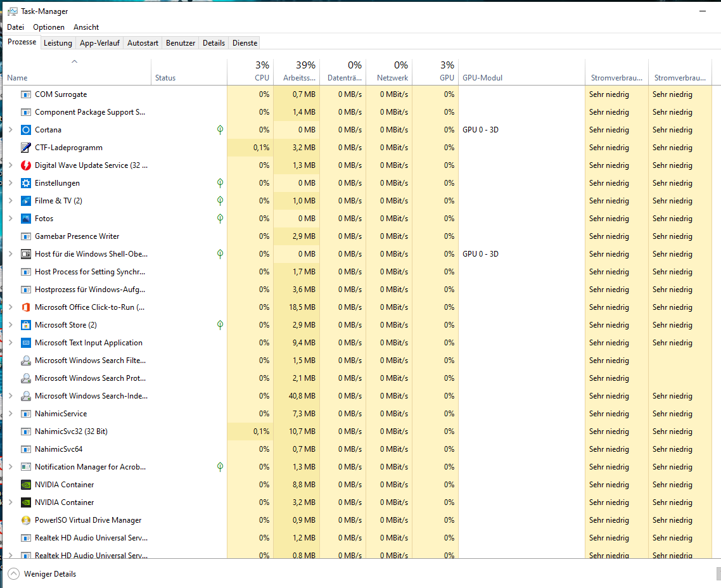Click the NahimicSvc32 (32 Bit) icon
Image resolution: width=721 pixels, height=588 pixels.
(26, 431)
